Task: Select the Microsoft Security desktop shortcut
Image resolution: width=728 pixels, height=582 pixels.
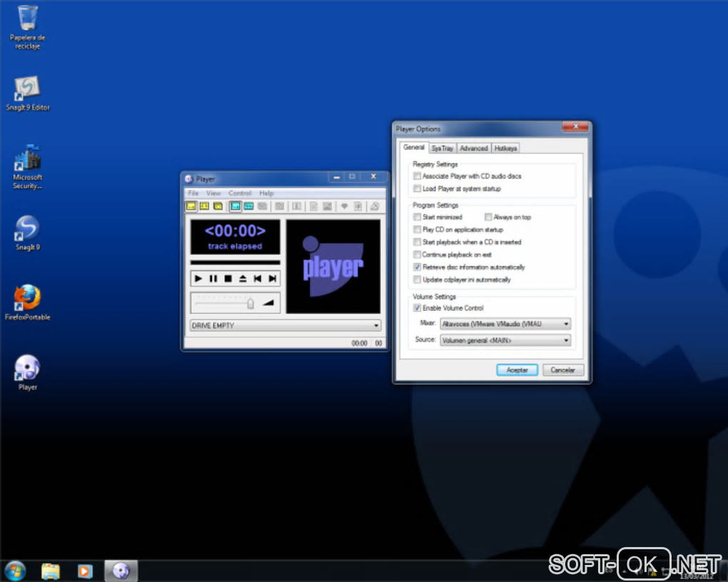Action: 27,167
